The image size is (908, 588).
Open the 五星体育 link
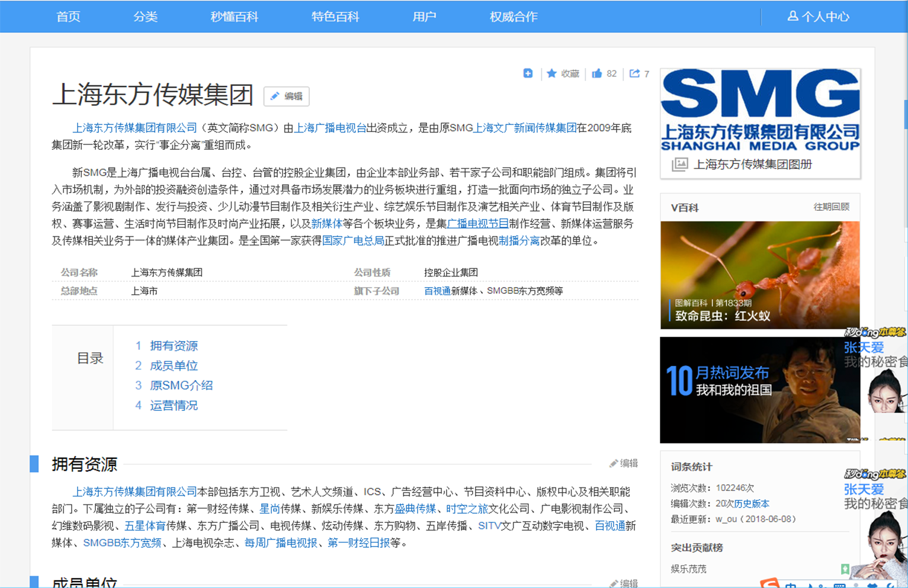145,526
